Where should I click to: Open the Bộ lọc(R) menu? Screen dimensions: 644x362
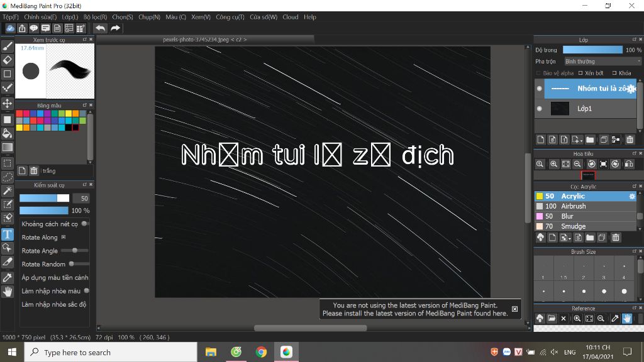coord(95,17)
